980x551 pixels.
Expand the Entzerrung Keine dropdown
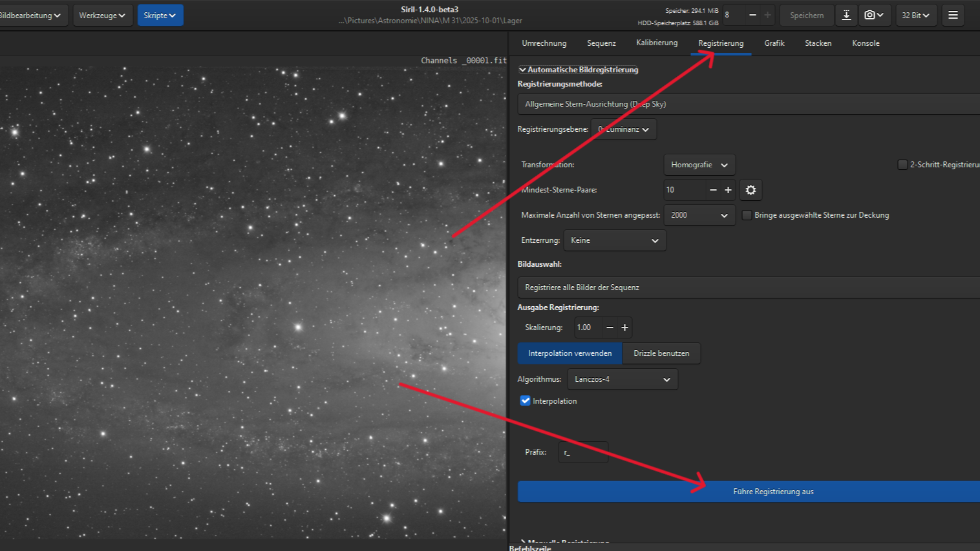click(614, 240)
